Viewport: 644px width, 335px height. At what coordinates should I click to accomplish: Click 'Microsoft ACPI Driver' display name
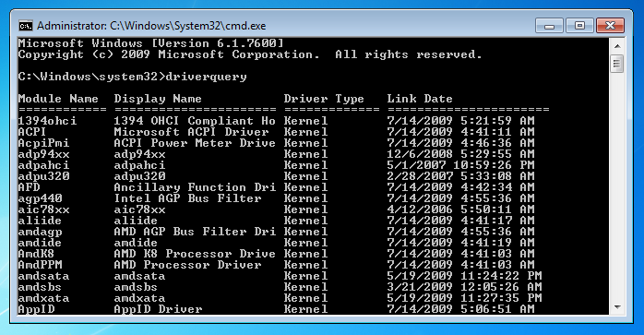tap(191, 132)
